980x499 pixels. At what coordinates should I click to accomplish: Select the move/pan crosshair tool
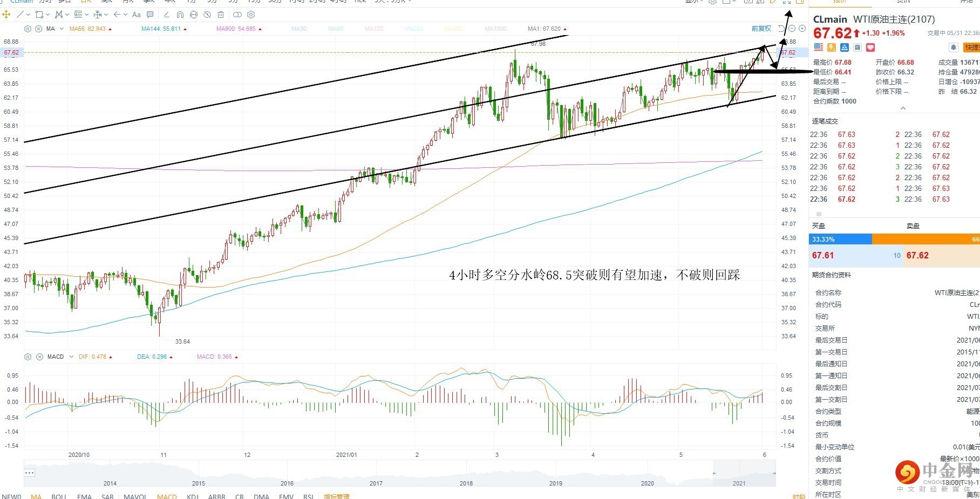[6, 15]
